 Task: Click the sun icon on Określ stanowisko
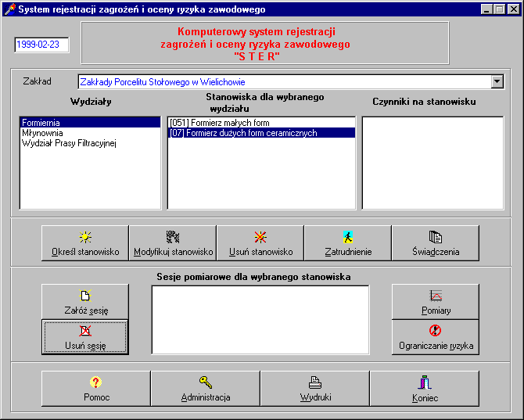(x=84, y=237)
